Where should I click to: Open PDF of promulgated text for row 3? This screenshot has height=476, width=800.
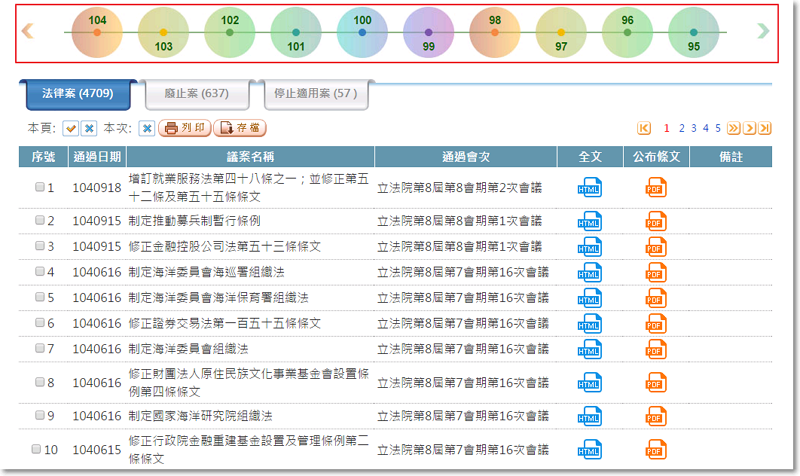(x=656, y=246)
